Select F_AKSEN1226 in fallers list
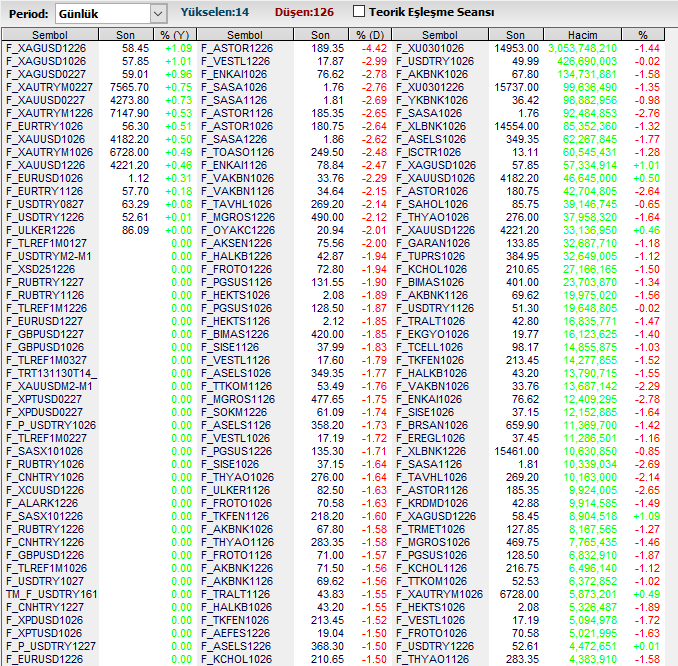This screenshot has width=678, height=666. coord(236,243)
